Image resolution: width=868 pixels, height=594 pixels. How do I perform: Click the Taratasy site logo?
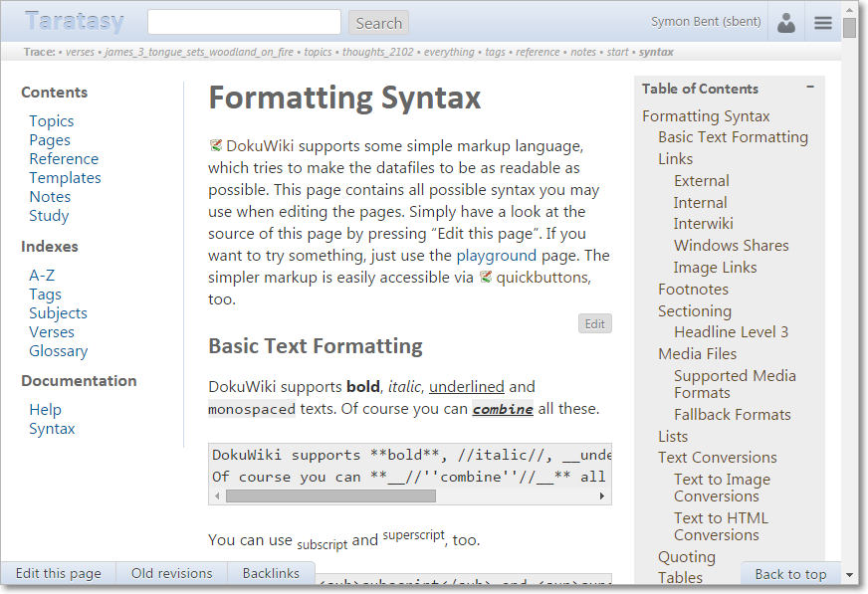[75, 21]
